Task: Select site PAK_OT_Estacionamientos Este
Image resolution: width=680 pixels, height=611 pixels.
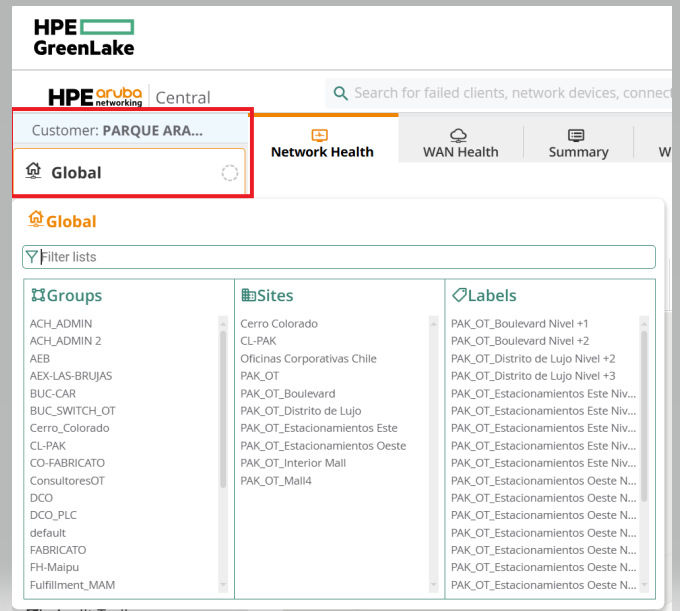Action: 319,428
